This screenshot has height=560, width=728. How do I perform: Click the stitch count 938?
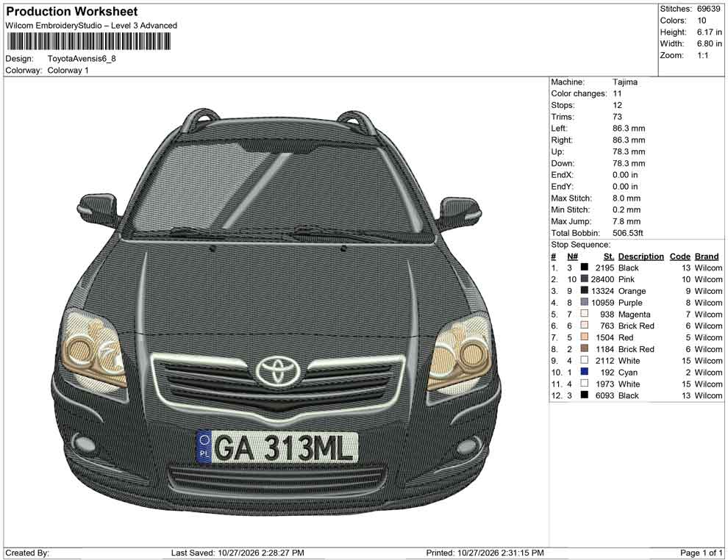[x=607, y=315]
